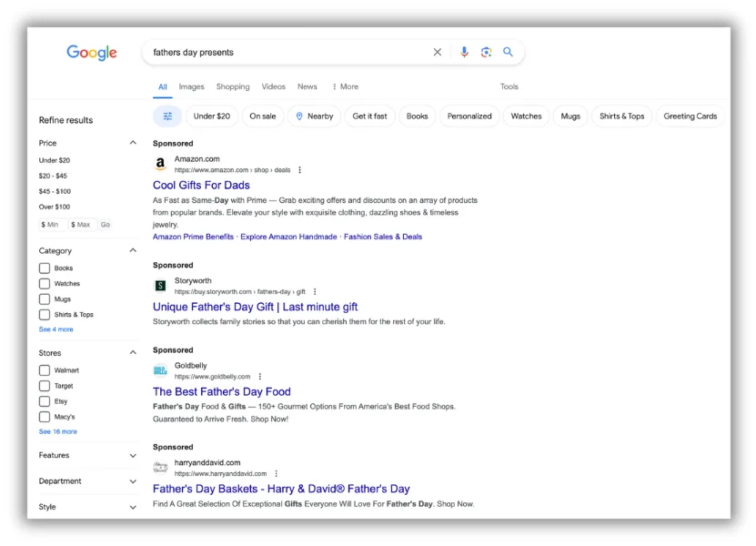The width and height of the screenshot is (756, 546).
Task: Start voice search with microphone icon
Action: tap(464, 52)
